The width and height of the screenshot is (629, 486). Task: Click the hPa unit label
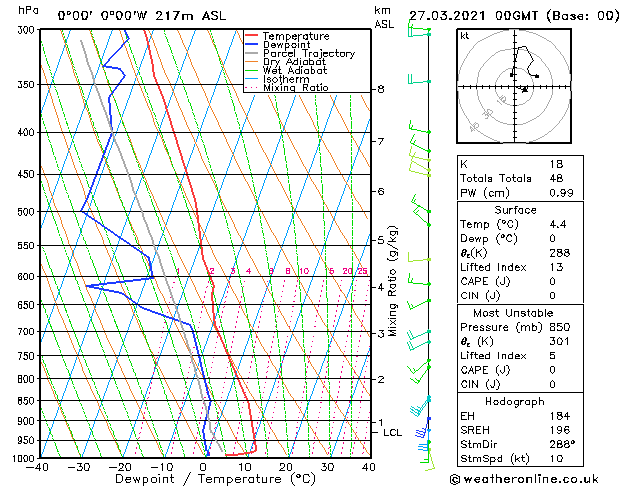pyautogui.click(x=28, y=10)
